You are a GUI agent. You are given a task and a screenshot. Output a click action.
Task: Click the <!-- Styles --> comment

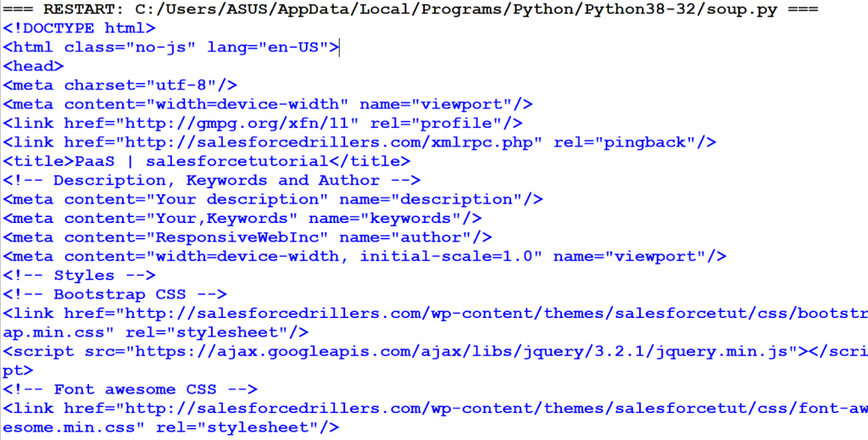point(80,276)
